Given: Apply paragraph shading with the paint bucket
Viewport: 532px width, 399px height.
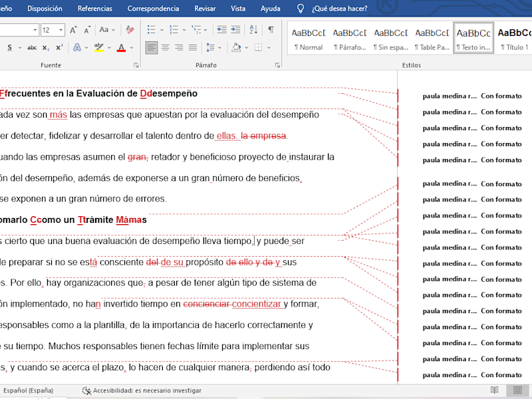Looking at the screenshot, I should point(236,47).
